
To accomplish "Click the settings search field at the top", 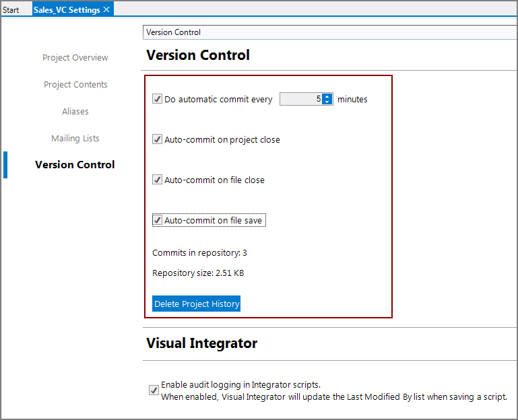I will [329, 32].
